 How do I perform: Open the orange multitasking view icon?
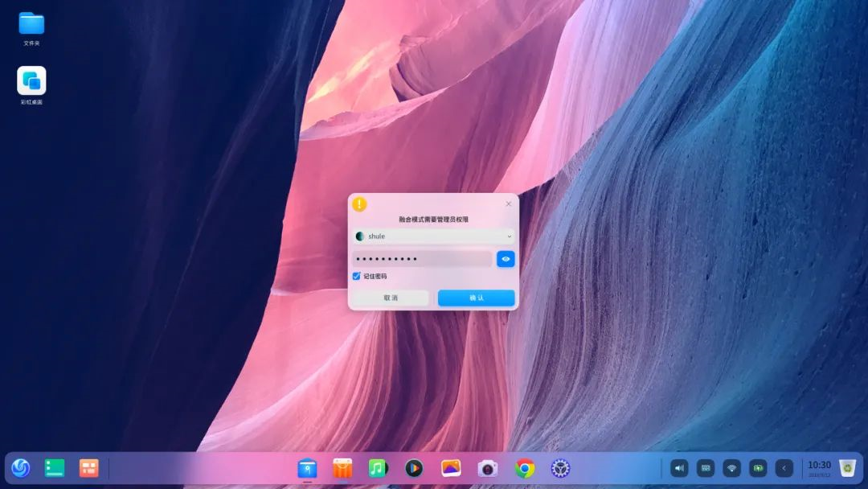coord(88,468)
